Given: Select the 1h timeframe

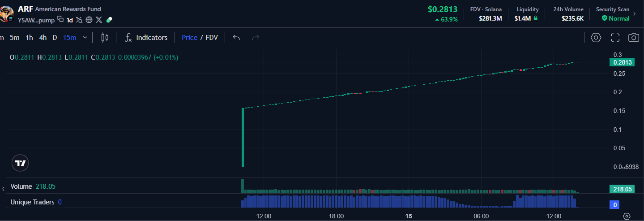Looking at the screenshot, I should click(x=29, y=38).
